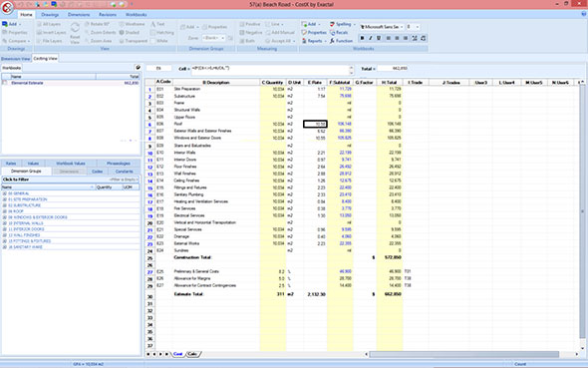588x368 pixels.
Task: Toggle underline formatting
Action: (379, 38)
